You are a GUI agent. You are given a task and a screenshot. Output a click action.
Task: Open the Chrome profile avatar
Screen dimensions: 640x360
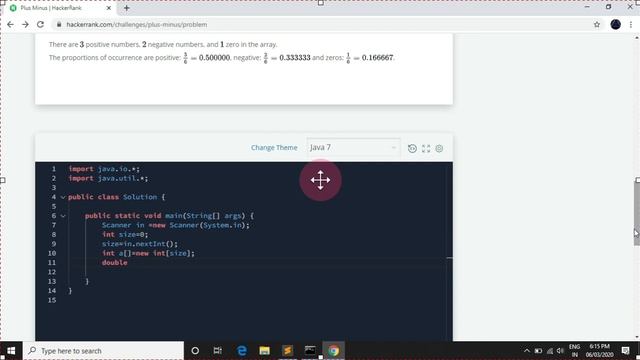(x=616, y=24)
